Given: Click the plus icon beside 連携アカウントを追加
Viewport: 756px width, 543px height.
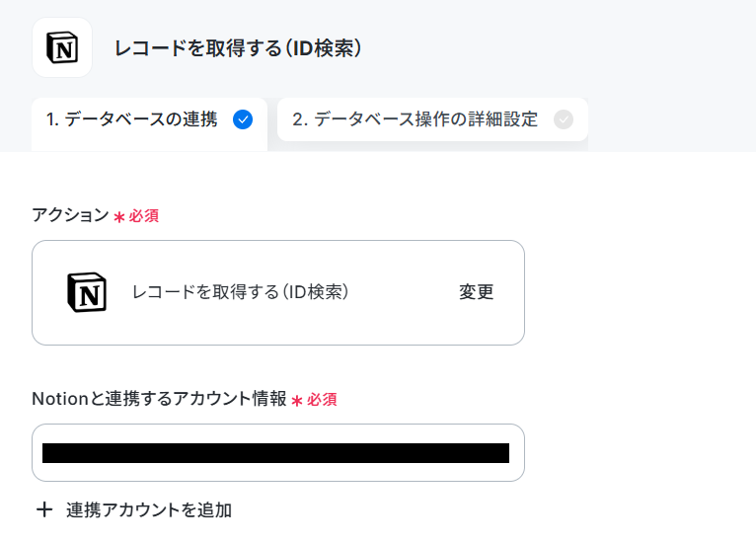Looking at the screenshot, I should point(44,509).
